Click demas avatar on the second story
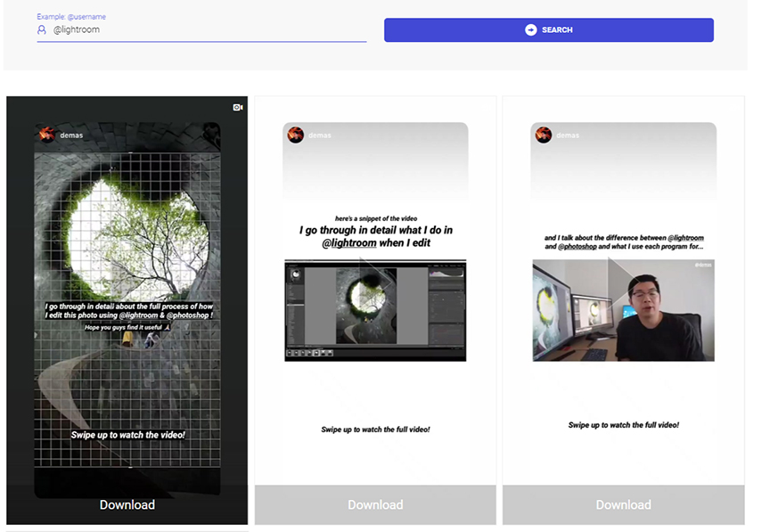The height and width of the screenshot is (532, 770). click(296, 135)
